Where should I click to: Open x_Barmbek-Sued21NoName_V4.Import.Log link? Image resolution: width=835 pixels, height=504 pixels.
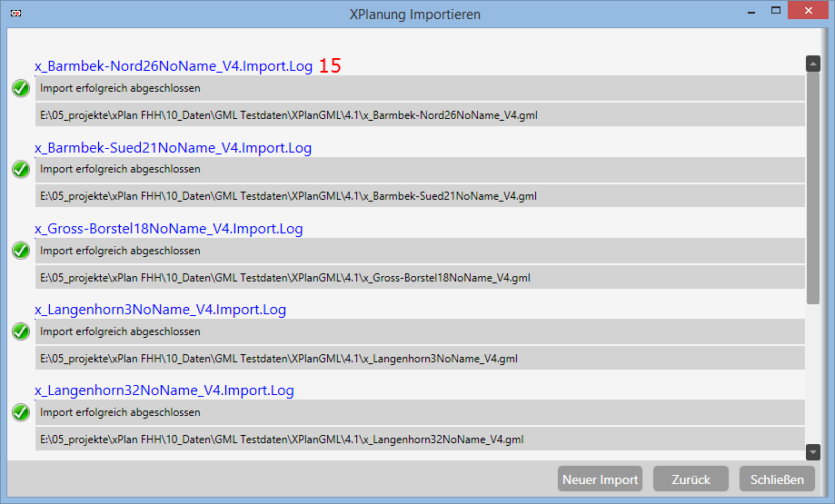174,147
